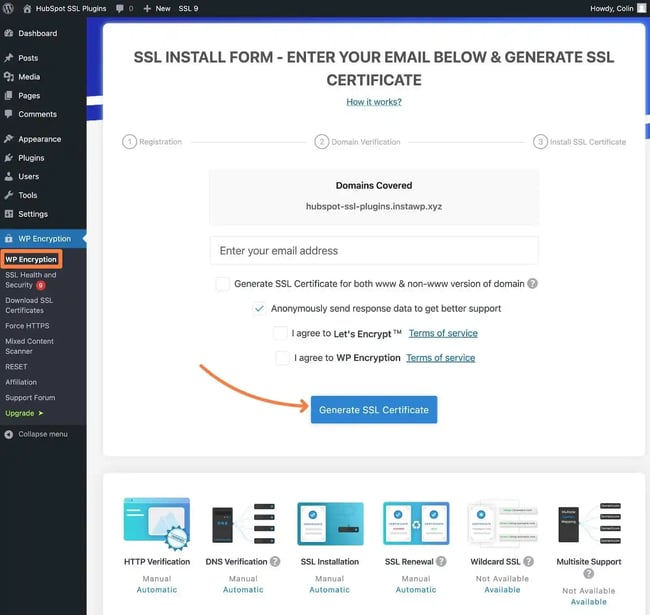Focus the Enter your email address field
650x615 pixels.
tap(374, 251)
